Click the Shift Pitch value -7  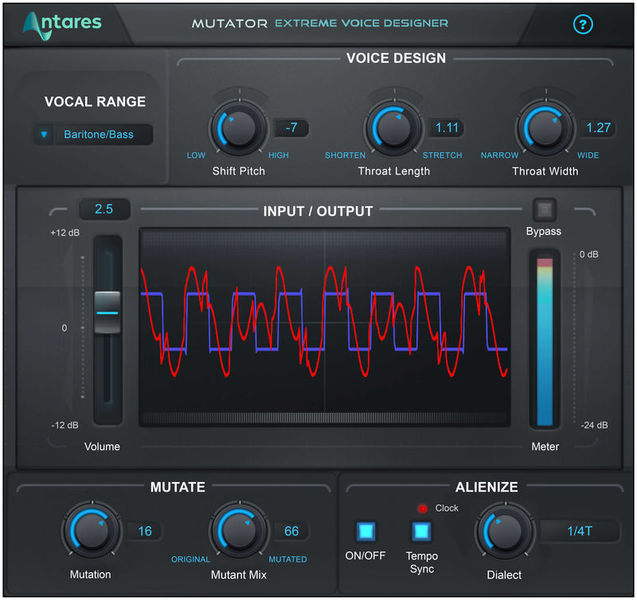[291, 128]
